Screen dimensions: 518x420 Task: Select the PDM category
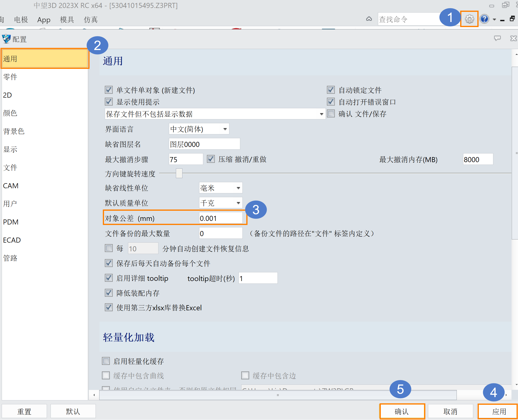point(45,222)
